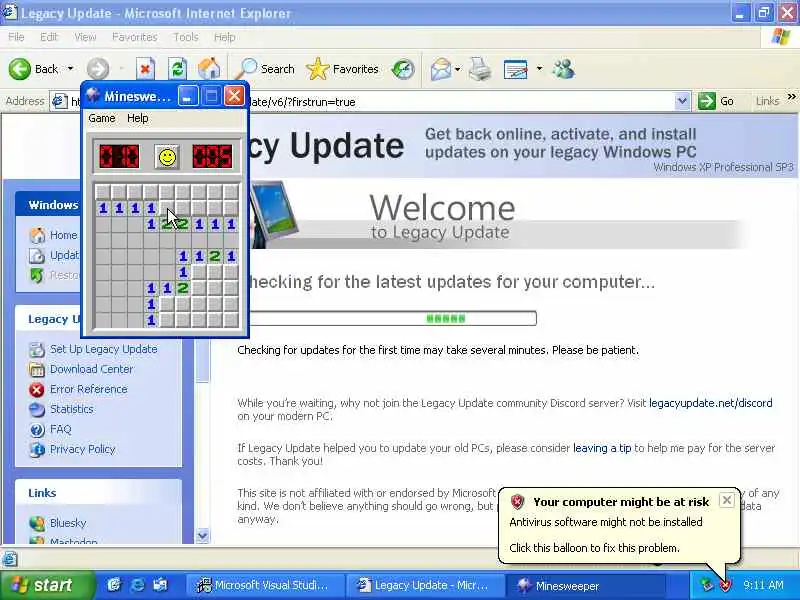
Task: Switch to Microsoft Visual Studio taskbar button
Action: click(264, 585)
